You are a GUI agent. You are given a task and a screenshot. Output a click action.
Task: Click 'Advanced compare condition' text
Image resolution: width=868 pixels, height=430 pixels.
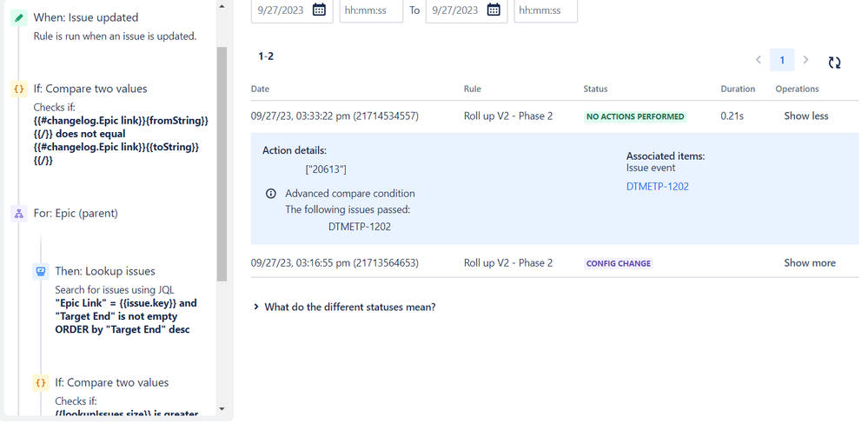[x=350, y=194]
